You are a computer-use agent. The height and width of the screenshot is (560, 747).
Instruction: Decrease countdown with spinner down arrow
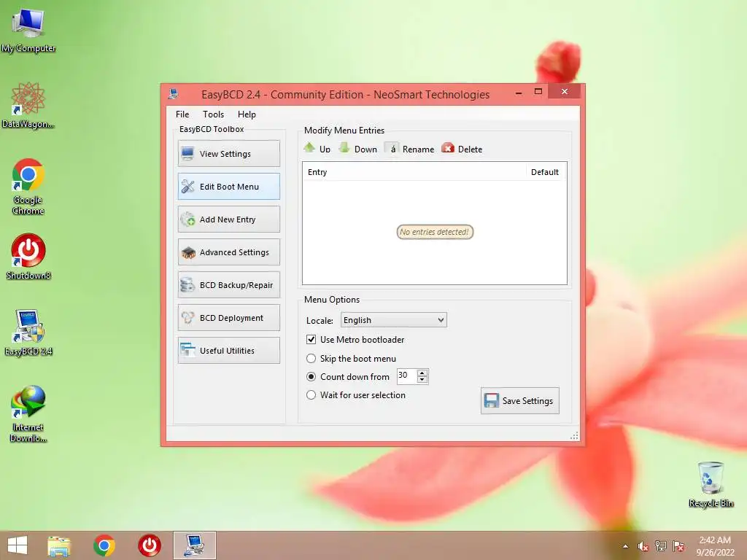click(x=422, y=379)
